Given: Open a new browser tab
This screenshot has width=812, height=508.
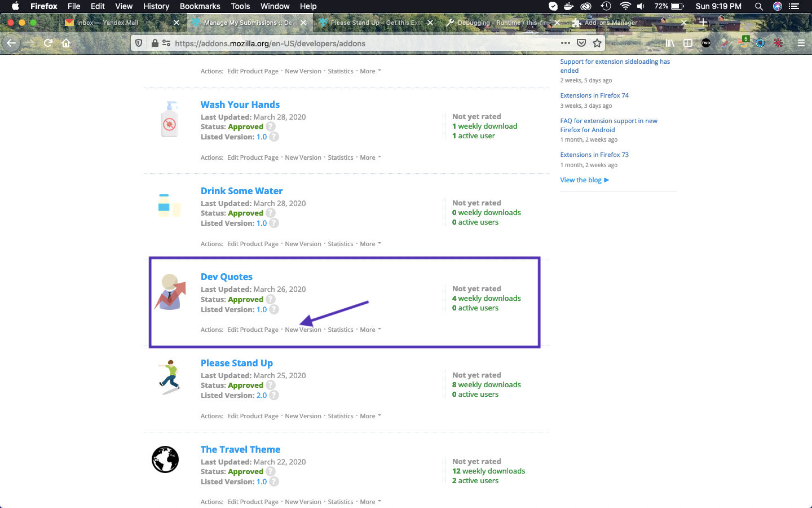Looking at the screenshot, I should click(703, 23).
